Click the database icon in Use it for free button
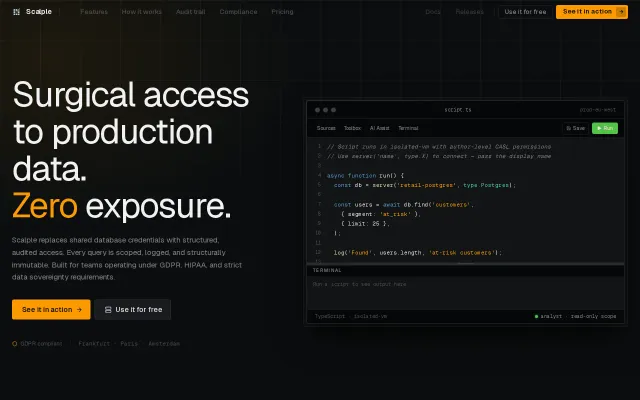This screenshot has height=400, width=640. [x=108, y=310]
